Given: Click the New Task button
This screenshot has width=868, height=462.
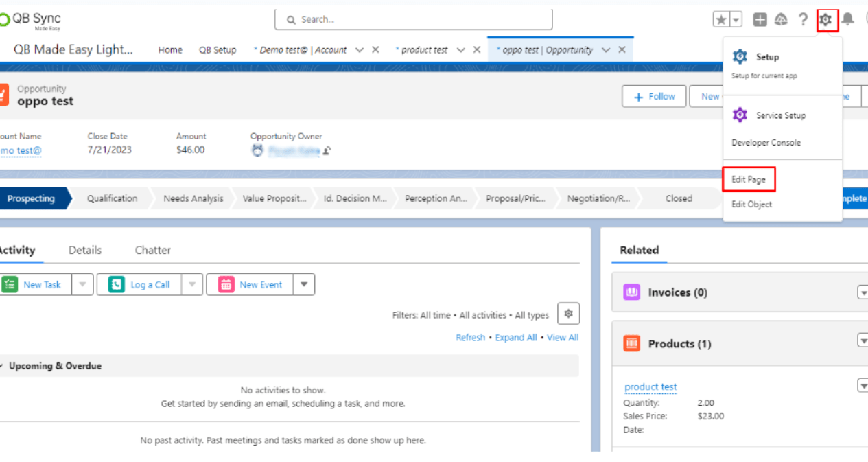Looking at the screenshot, I should coord(35,285).
